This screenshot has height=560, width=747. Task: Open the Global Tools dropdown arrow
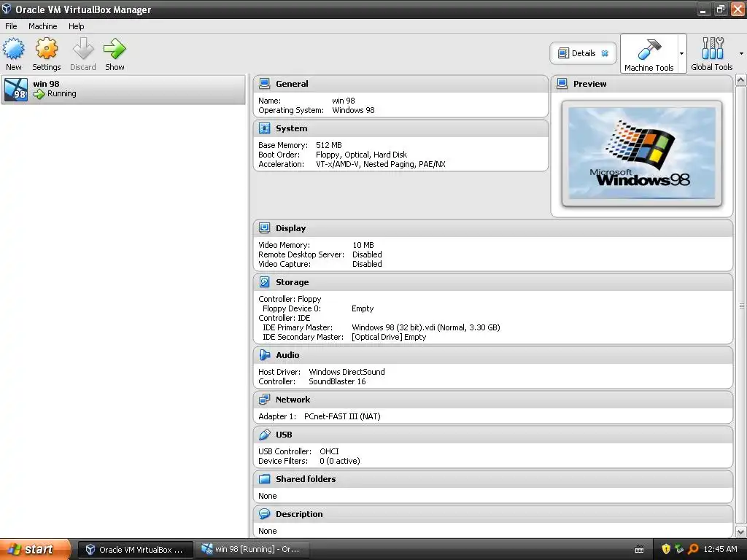click(741, 53)
